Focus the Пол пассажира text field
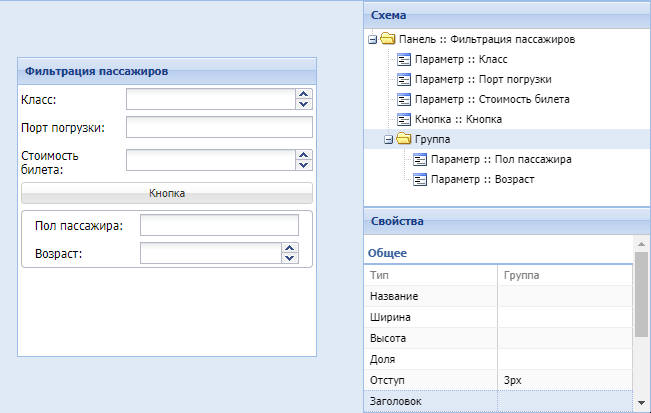Screen dimensions: 651x413 coord(219,225)
